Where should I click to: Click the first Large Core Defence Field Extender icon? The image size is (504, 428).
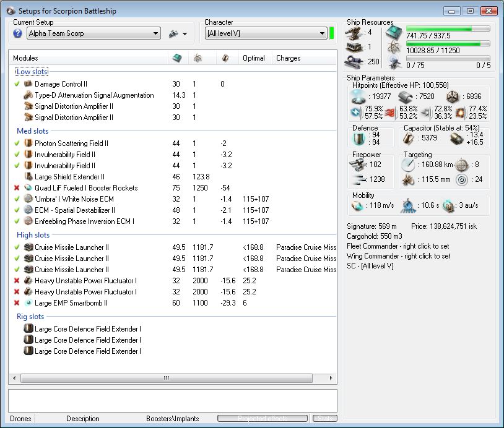pyautogui.click(x=28, y=329)
